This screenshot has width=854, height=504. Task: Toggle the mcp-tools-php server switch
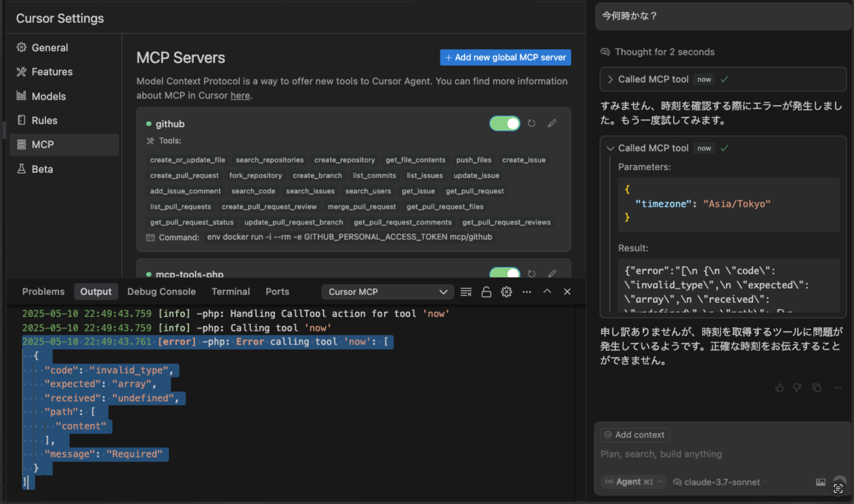[505, 273]
